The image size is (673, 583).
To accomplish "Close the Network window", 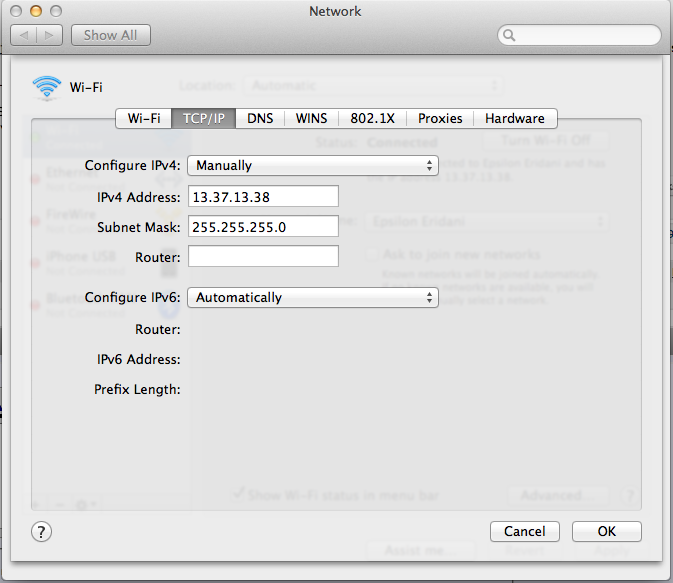I will pyautogui.click(x=16, y=11).
